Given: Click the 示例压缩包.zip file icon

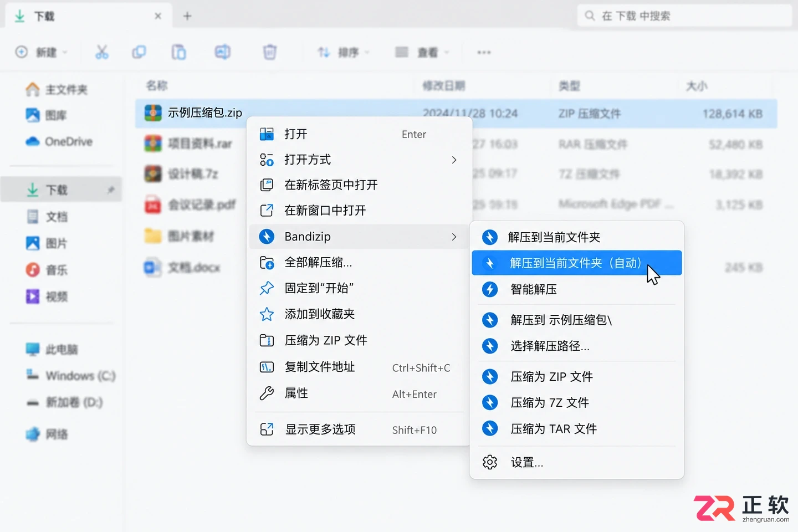Looking at the screenshot, I should click(153, 113).
